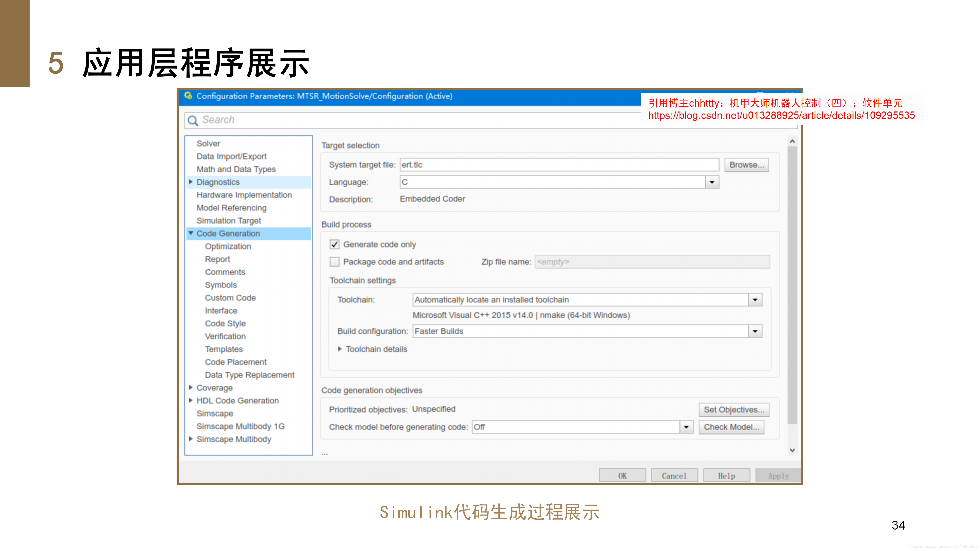The width and height of the screenshot is (980, 551).
Task: Click the OK button
Action: click(x=622, y=476)
